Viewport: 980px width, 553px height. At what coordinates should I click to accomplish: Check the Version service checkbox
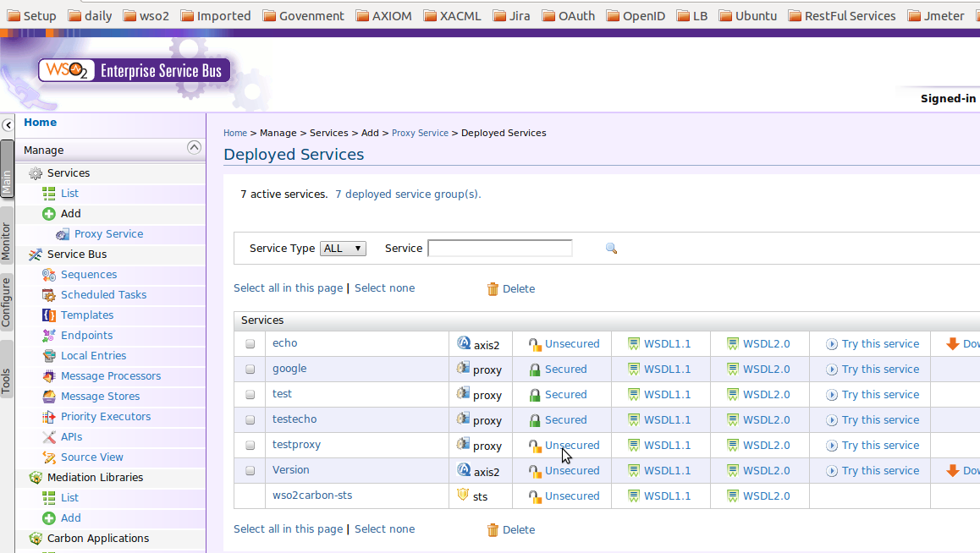click(x=250, y=471)
